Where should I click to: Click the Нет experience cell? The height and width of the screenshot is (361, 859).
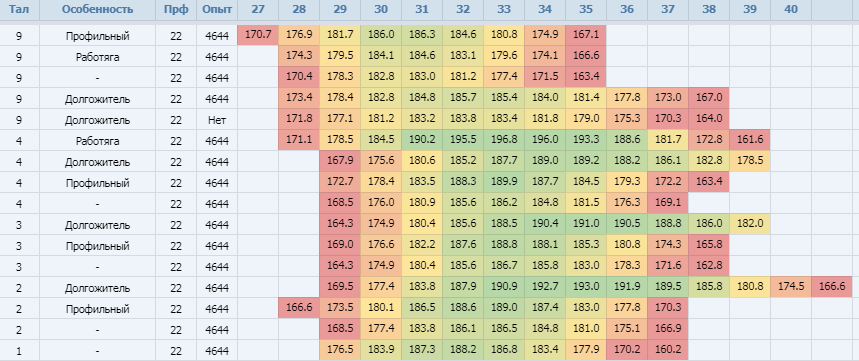[217, 119]
